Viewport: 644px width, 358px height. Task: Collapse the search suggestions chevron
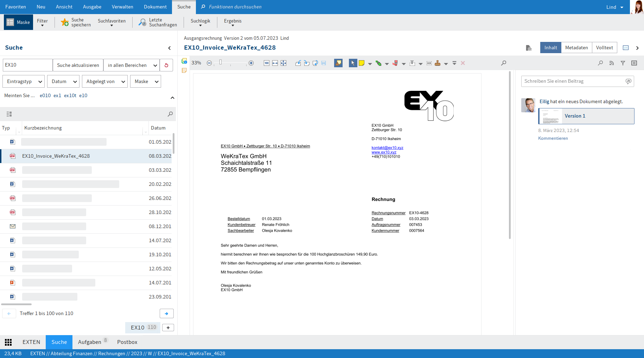[172, 98]
